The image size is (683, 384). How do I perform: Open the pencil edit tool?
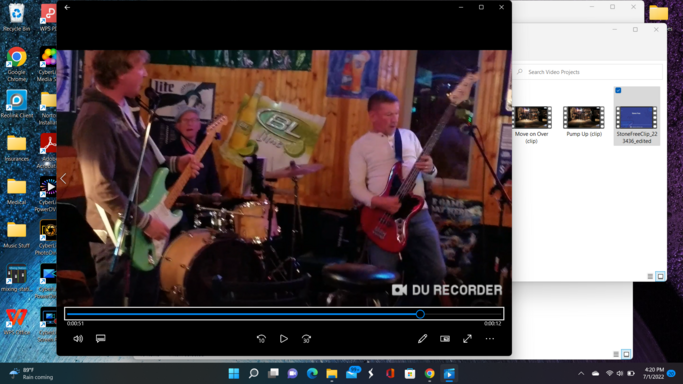pos(422,338)
